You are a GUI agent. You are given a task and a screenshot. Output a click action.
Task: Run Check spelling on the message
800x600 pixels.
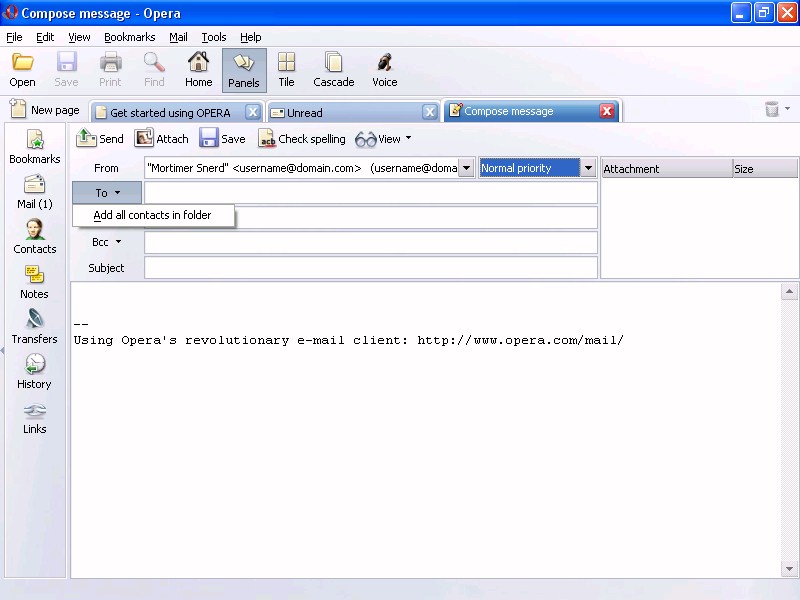point(302,138)
